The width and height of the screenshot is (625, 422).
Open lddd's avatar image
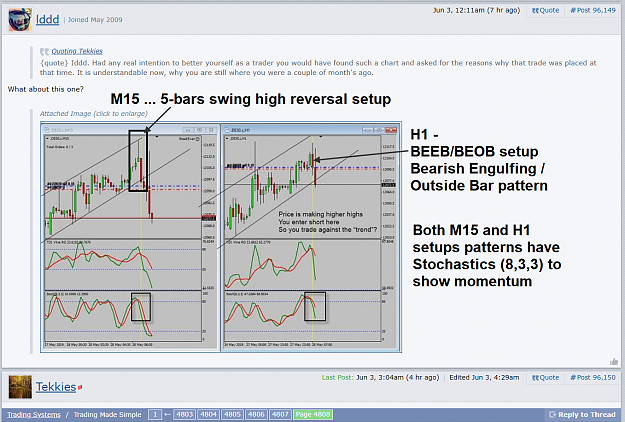point(20,19)
